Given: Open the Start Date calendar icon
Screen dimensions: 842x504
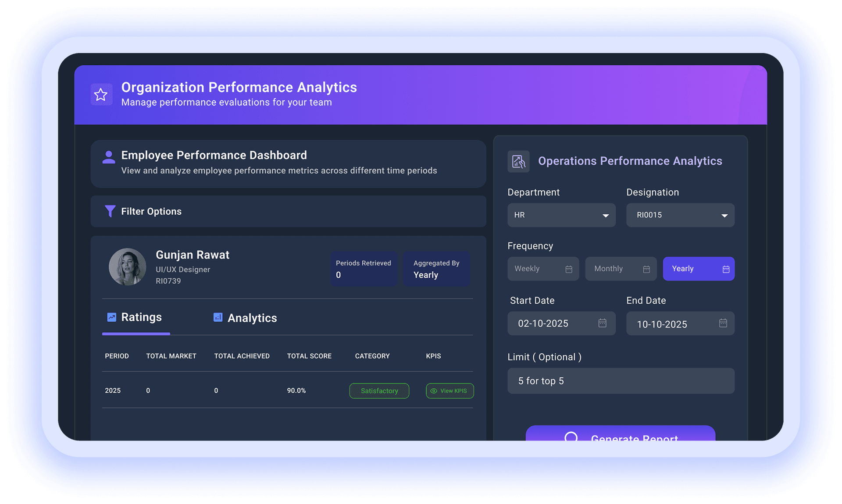Looking at the screenshot, I should point(603,323).
